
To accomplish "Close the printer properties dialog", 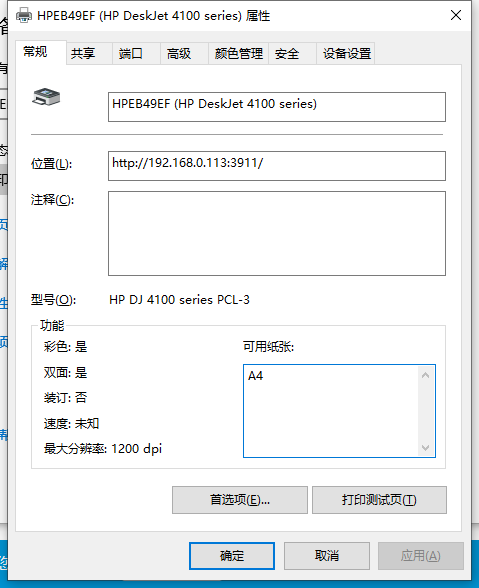I will [456, 15].
